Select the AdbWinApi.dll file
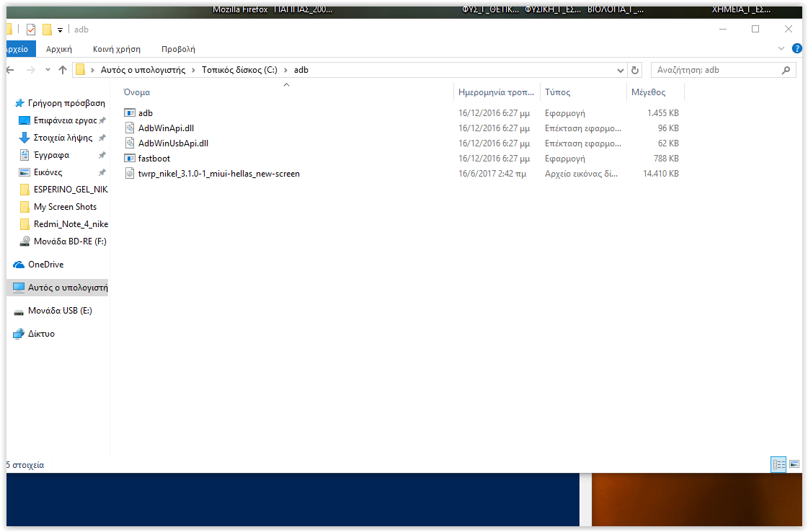This screenshot has height=532, width=808. pos(166,128)
